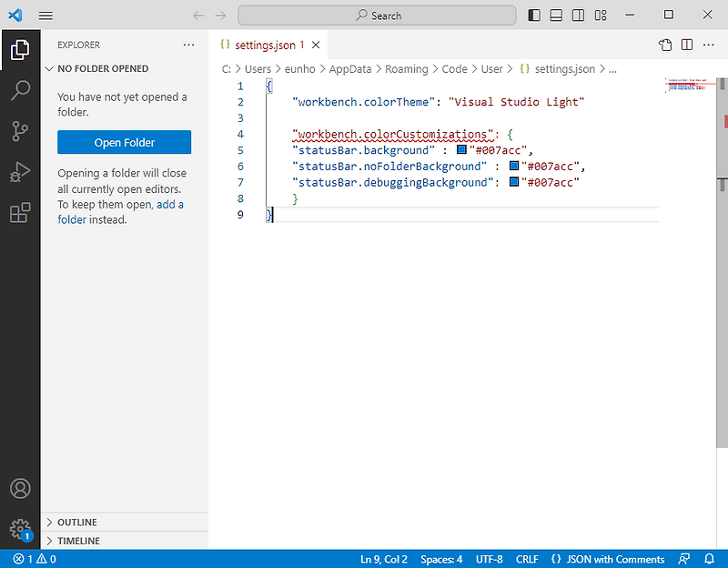This screenshot has width=728, height=568.
Task: Open the Run and Debug view
Action: 20,171
